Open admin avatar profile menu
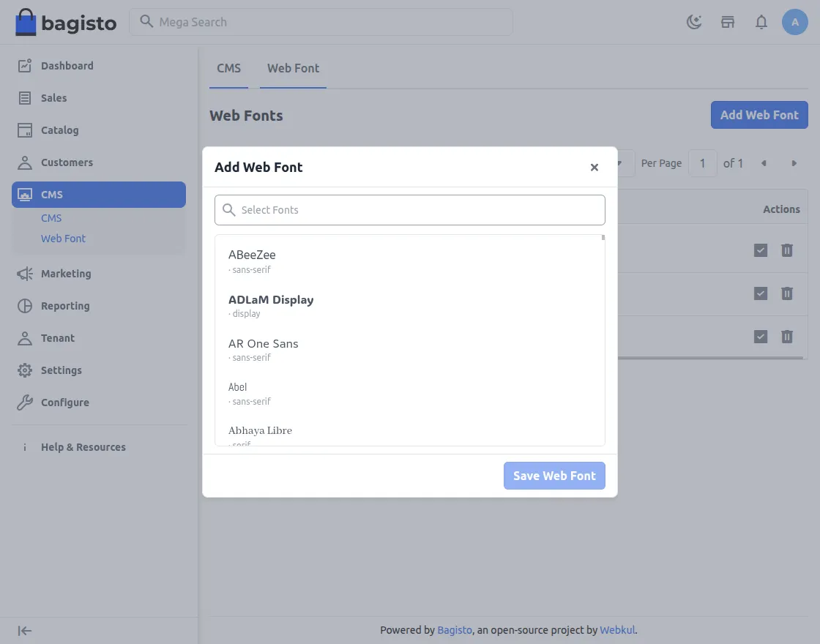This screenshot has width=820, height=644. (795, 22)
